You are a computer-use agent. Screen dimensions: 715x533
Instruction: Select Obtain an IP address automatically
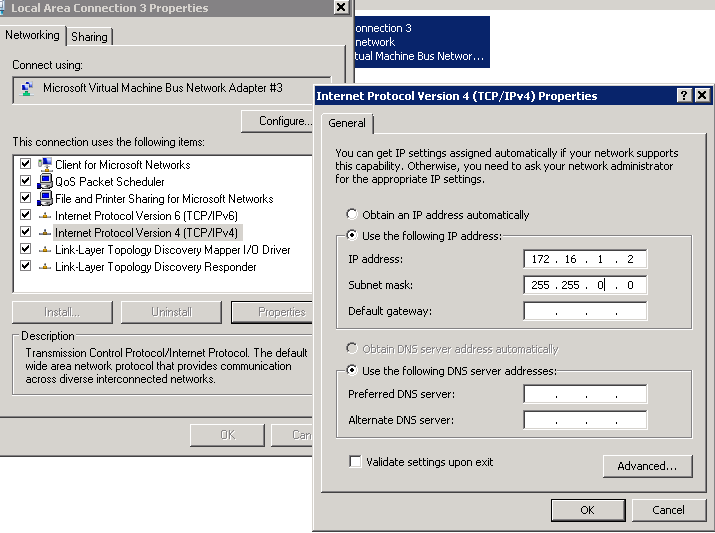click(351, 215)
